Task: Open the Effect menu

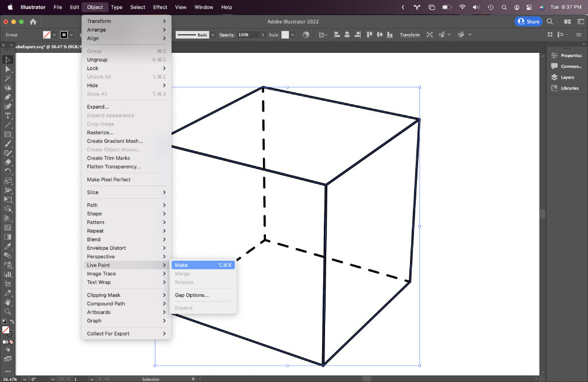Action: coord(160,7)
